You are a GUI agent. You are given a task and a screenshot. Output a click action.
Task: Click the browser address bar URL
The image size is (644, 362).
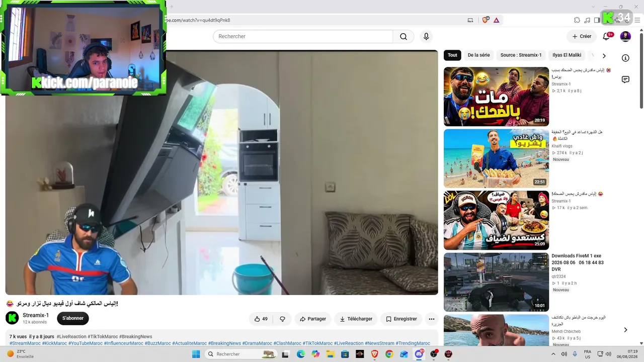click(198, 20)
